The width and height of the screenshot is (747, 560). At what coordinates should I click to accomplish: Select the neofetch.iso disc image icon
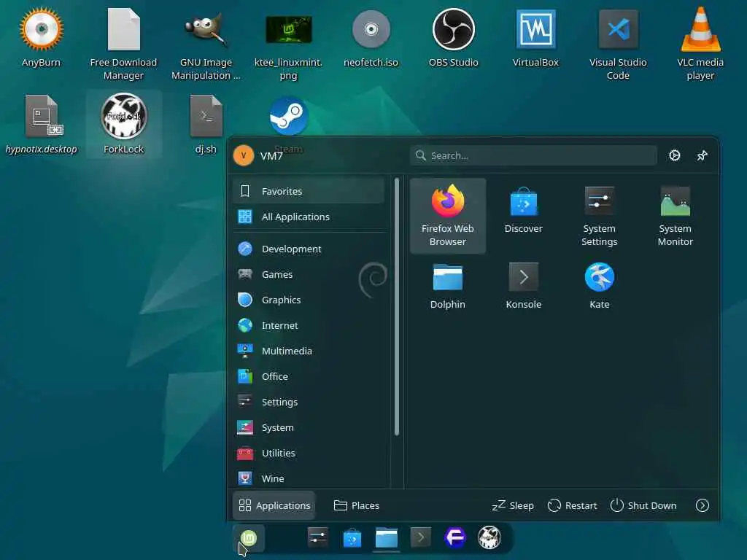coord(371,29)
